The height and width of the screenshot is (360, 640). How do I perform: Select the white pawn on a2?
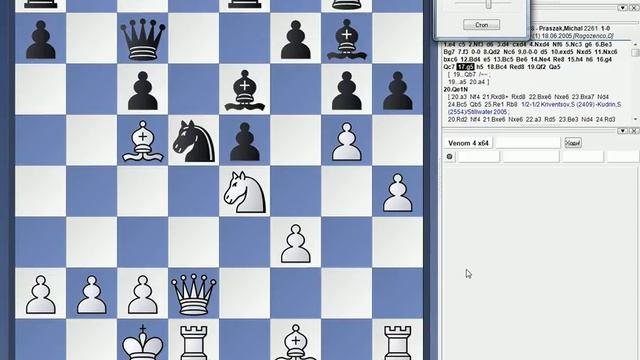point(40,294)
